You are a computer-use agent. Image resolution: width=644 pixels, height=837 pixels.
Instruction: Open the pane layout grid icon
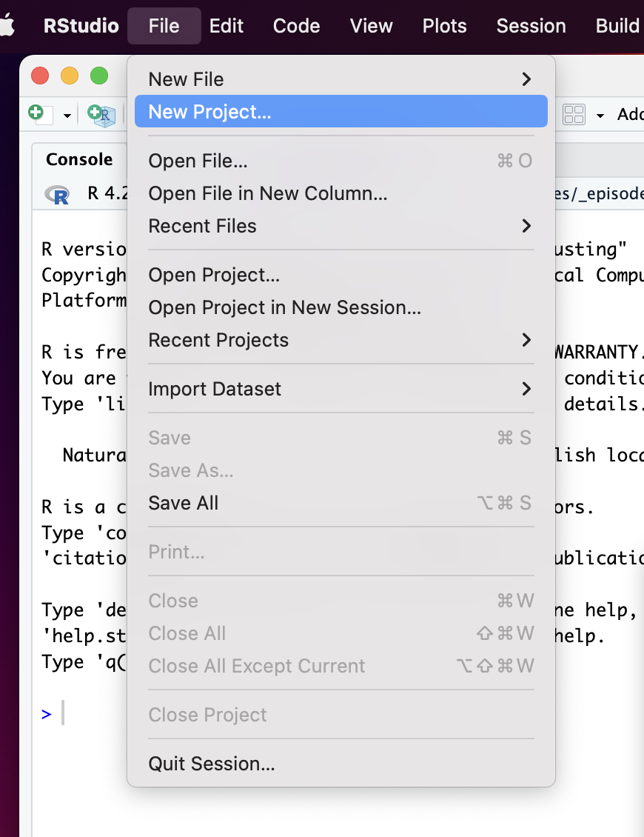click(x=575, y=114)
